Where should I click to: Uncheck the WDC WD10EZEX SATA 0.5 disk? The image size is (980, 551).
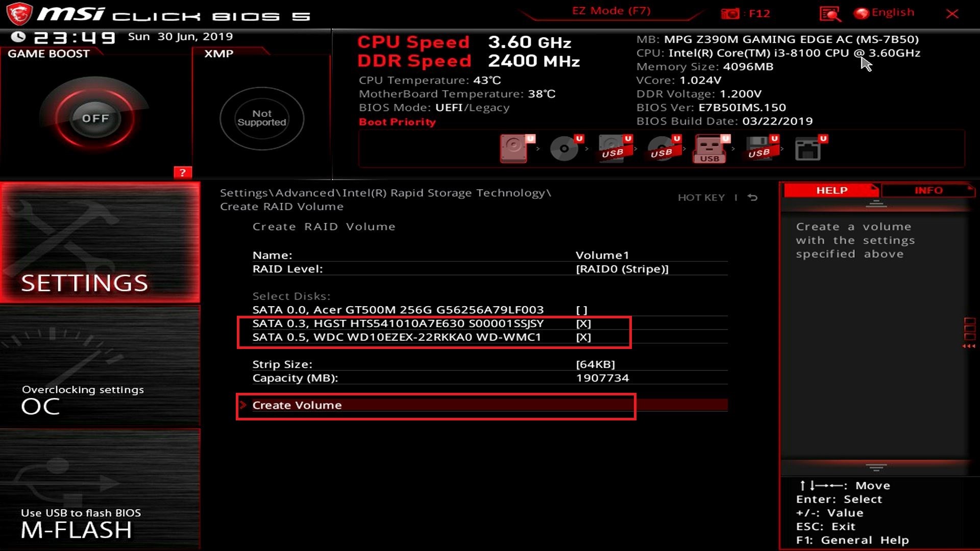583,337
